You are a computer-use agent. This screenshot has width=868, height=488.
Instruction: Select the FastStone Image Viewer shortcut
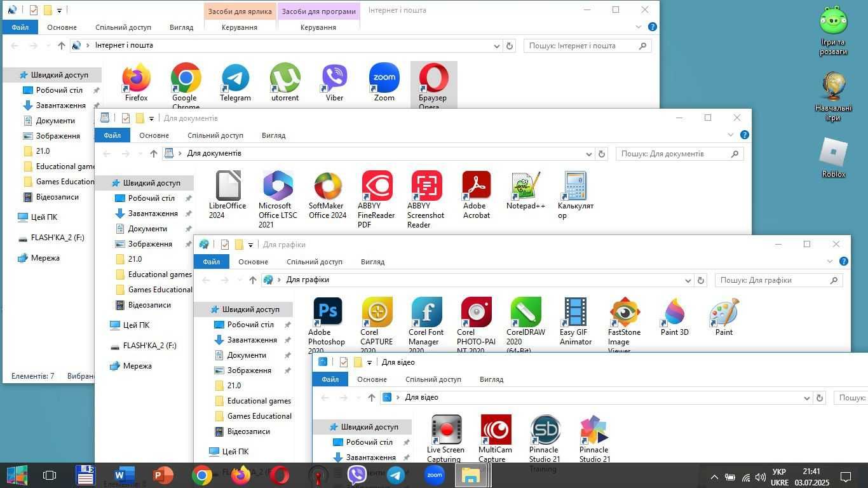pyautogui.click(x=625, y=324)
